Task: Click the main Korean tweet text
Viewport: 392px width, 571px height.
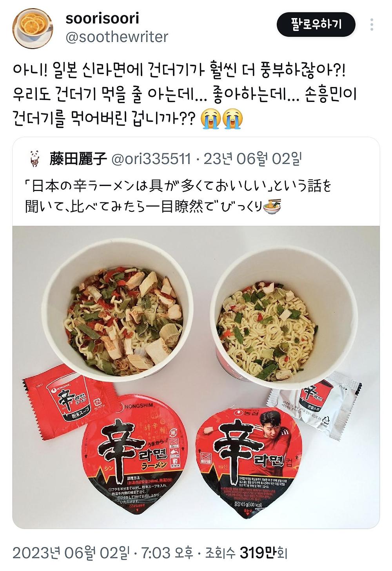Action: point(184,95)
